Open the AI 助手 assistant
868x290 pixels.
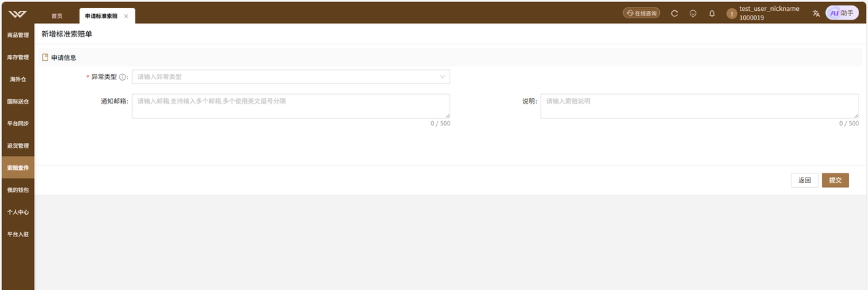(x=842, y=13)
